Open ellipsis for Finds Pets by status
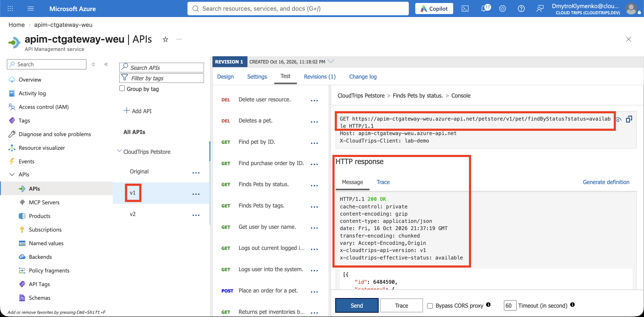The width and height of the screenshot is (644, 317). 314,186
